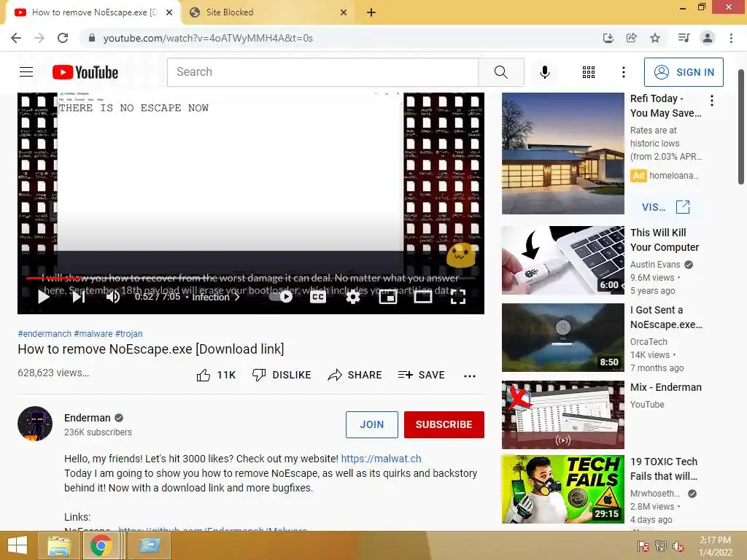The height and width of the screenshot is (560, 747).
Task: Click the install app icon in address bar
Action: tap(608, 38)
